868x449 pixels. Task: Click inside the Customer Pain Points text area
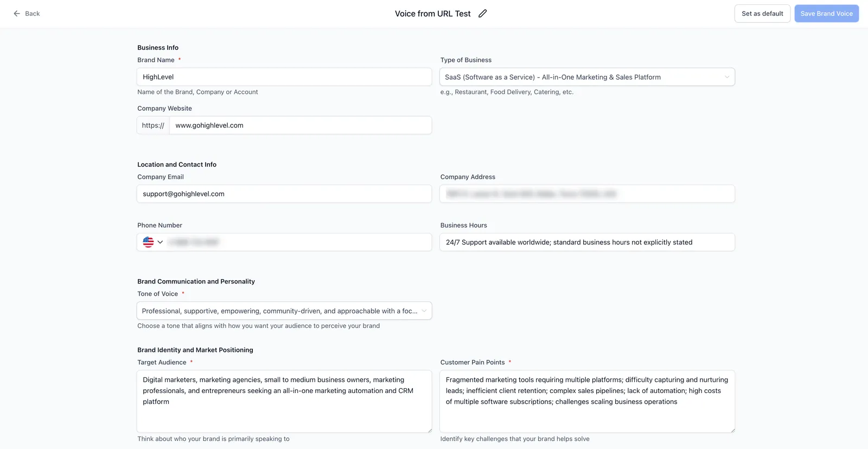tap(587, 401)
